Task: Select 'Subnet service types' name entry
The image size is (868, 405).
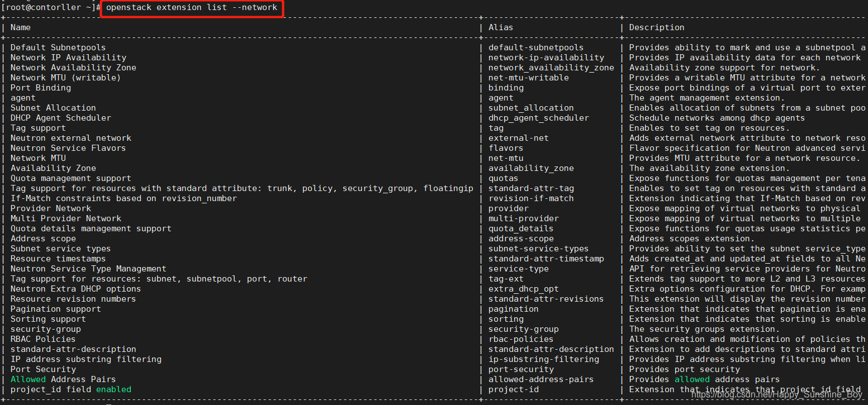Action: [x=61, y=249]
